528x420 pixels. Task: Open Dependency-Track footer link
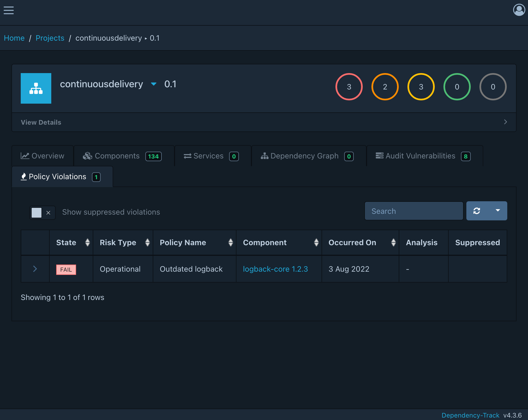470,415
